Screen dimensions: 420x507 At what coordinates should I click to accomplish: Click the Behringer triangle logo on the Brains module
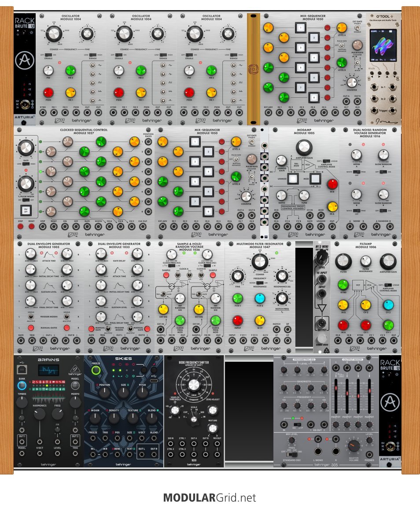[75, 369]
